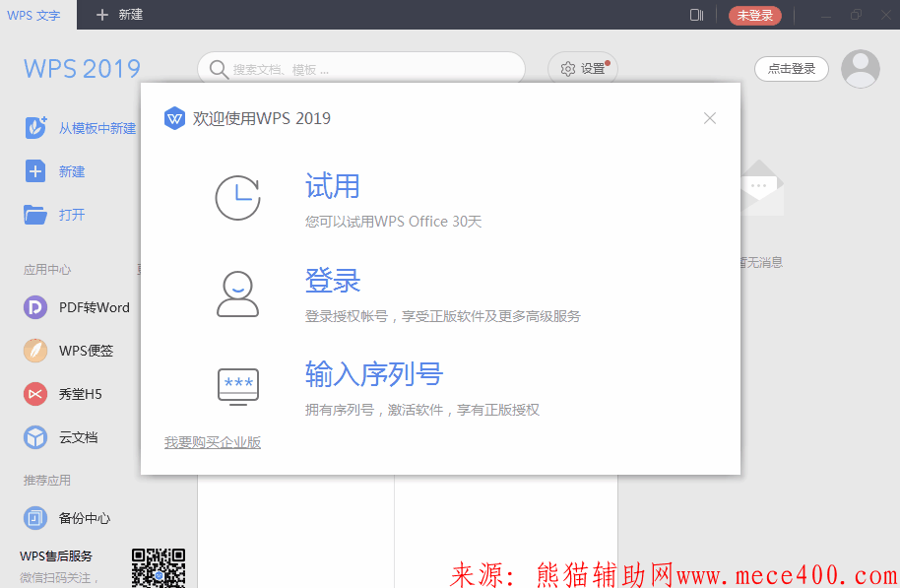Image resolution: width=900 pixels, height=588 pixels.
Task: Open the 设置 settings button
Action: point(582,69)
